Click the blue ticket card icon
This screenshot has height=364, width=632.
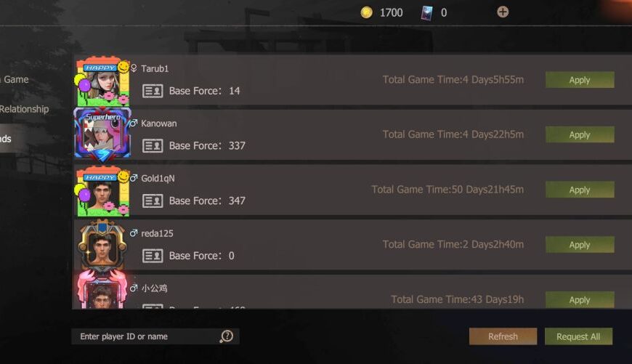[x=427, y=12]
